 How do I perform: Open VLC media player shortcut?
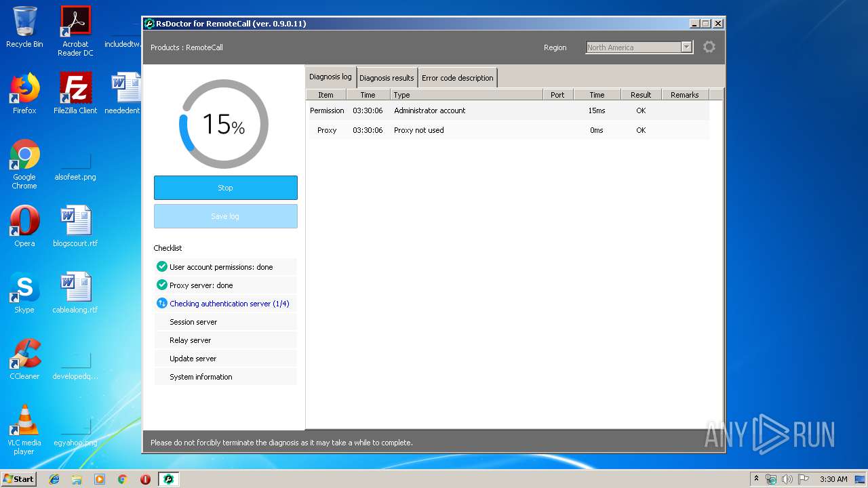[x=24, y=430]
